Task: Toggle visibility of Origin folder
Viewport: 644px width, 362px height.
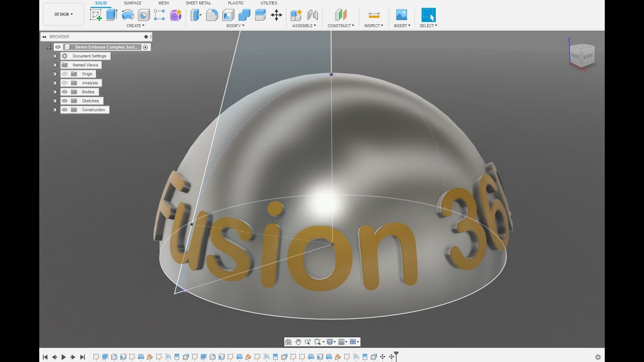Action: (64, 74)
